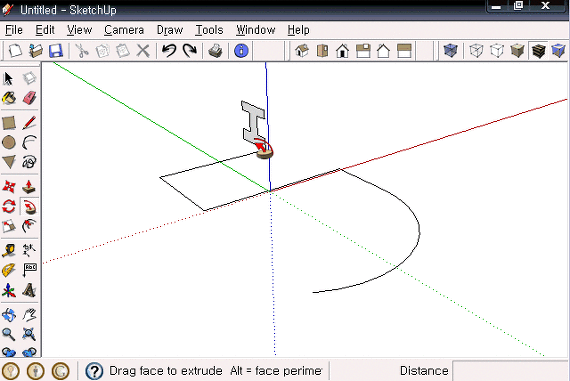Choose the Polygon tool
The image size is (570, 381).
pos(9,162)
